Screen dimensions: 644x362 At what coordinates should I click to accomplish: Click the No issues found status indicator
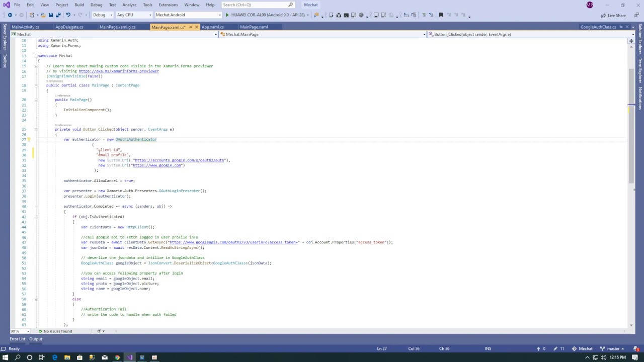pyautogui.click(x=55, y=331)
